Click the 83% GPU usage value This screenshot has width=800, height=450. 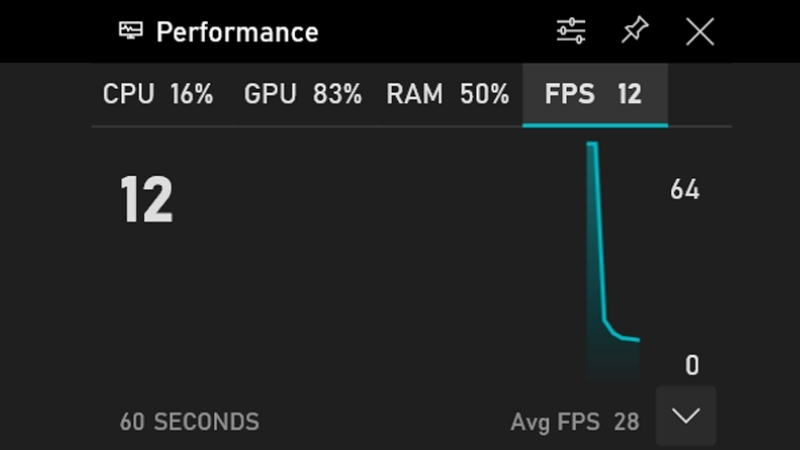tap(337, 95)
